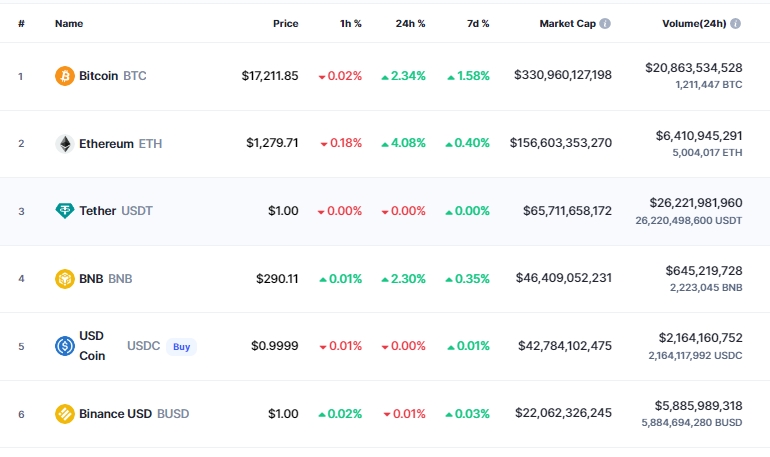Click Ethereum 24h change 4.08%
Viewport: 770px width, 457px height.
pos(404,143)
